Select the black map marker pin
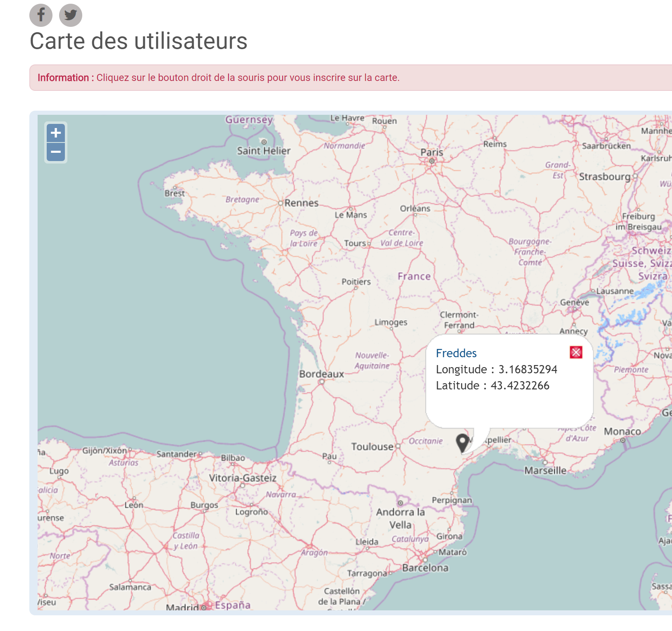 tap(462, 444)
